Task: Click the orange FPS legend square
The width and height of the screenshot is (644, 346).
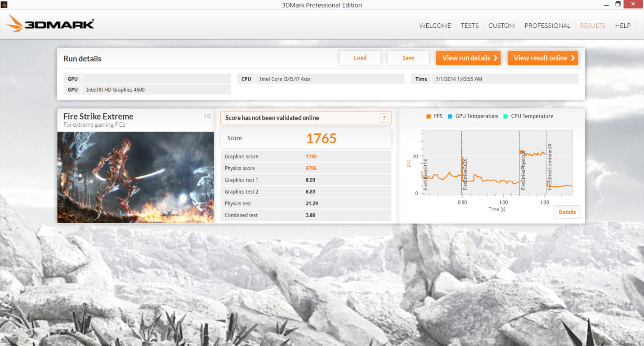Action: click(x=429, y=116)
